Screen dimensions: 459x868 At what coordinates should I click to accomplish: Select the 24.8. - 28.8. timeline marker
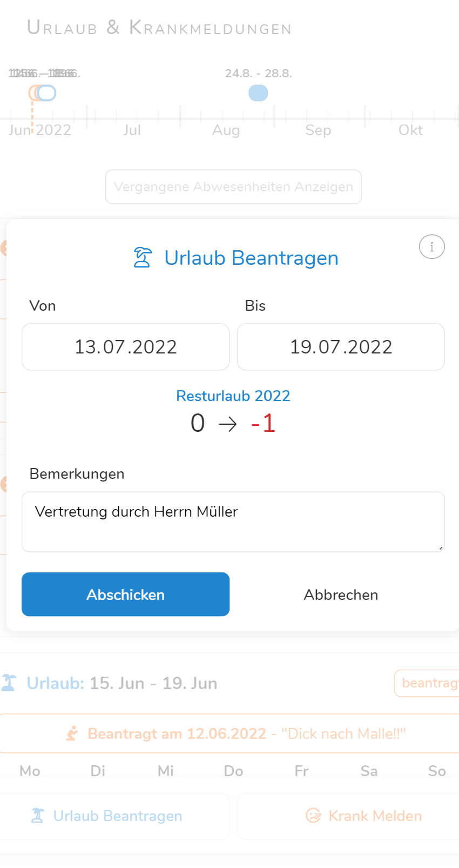tap(258, 93)
